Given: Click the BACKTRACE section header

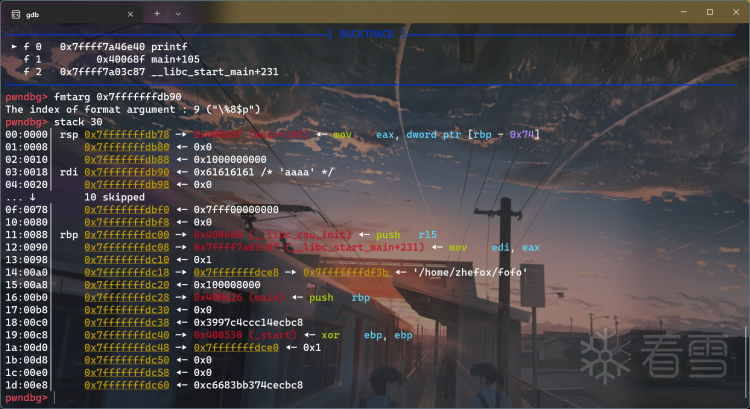Looking at the screenshot, I should pyautogui.click(x=367, y=34).
